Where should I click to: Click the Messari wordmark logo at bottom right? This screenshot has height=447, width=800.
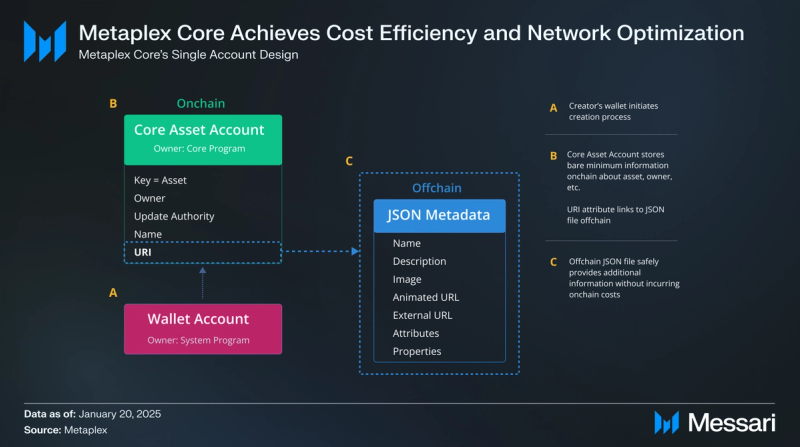[715, 423]
